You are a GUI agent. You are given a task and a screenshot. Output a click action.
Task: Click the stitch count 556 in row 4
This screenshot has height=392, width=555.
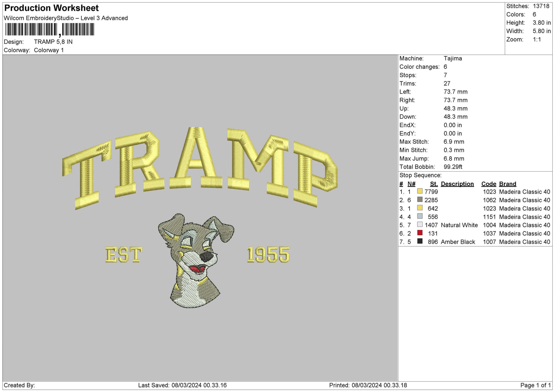click(x=433, y=217)
